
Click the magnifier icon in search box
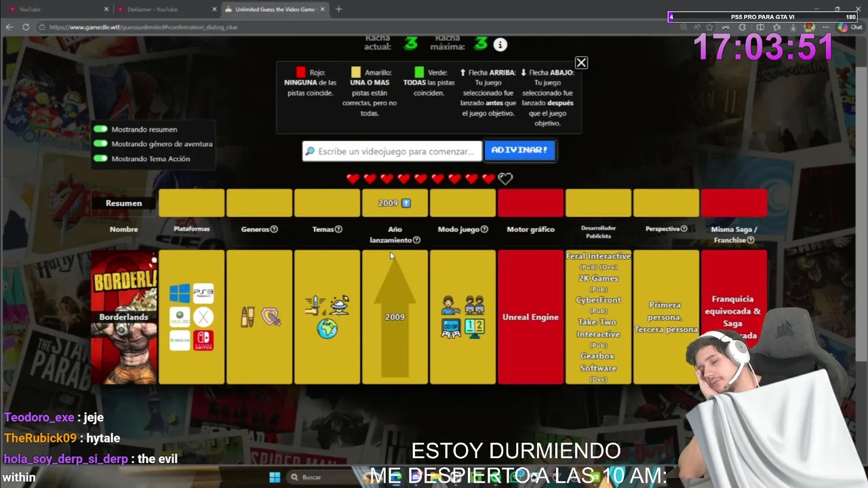click(x=310, y=151)
